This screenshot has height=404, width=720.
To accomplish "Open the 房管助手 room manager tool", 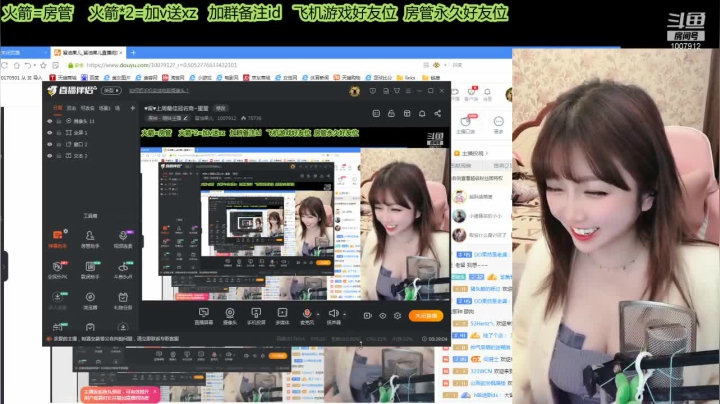I will point(90,239).
